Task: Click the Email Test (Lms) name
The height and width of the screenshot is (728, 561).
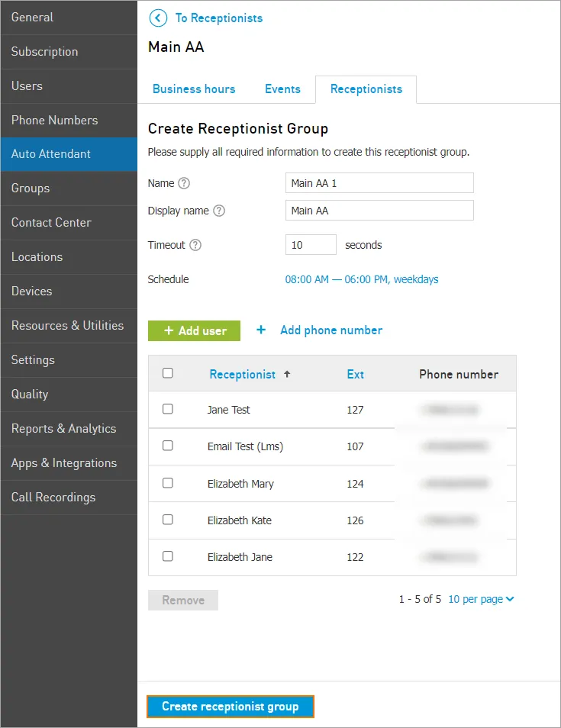Action: (x=245, y=446)
